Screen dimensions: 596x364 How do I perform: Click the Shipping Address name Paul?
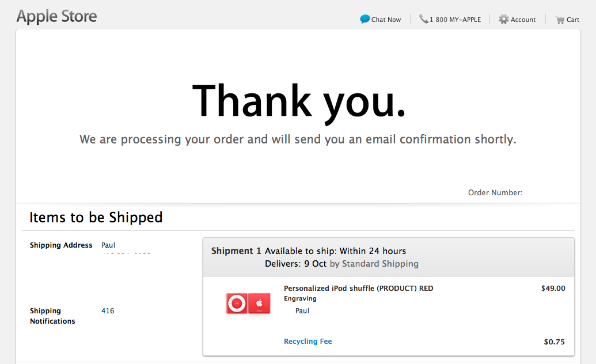108,245
